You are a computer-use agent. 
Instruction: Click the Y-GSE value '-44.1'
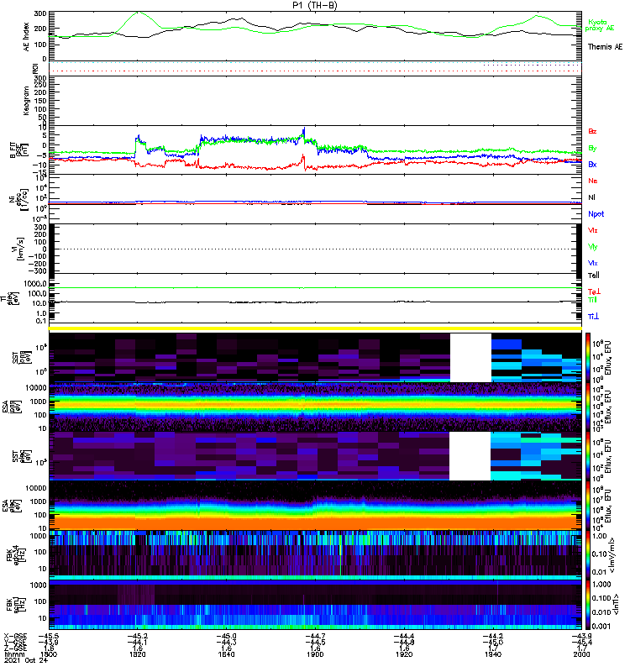coord(137,642)
